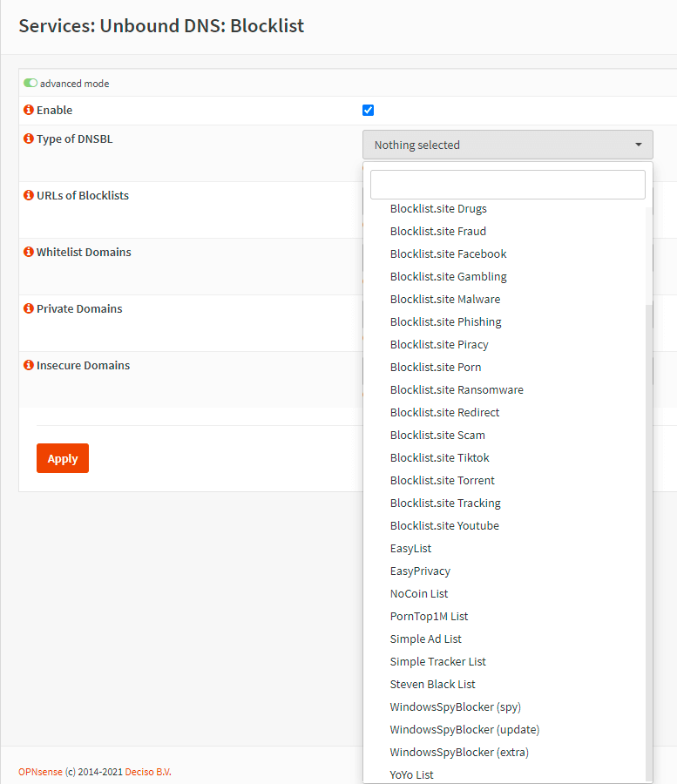
Task: Click info icon beside Whitelist Domains
Action: [29, 253]
